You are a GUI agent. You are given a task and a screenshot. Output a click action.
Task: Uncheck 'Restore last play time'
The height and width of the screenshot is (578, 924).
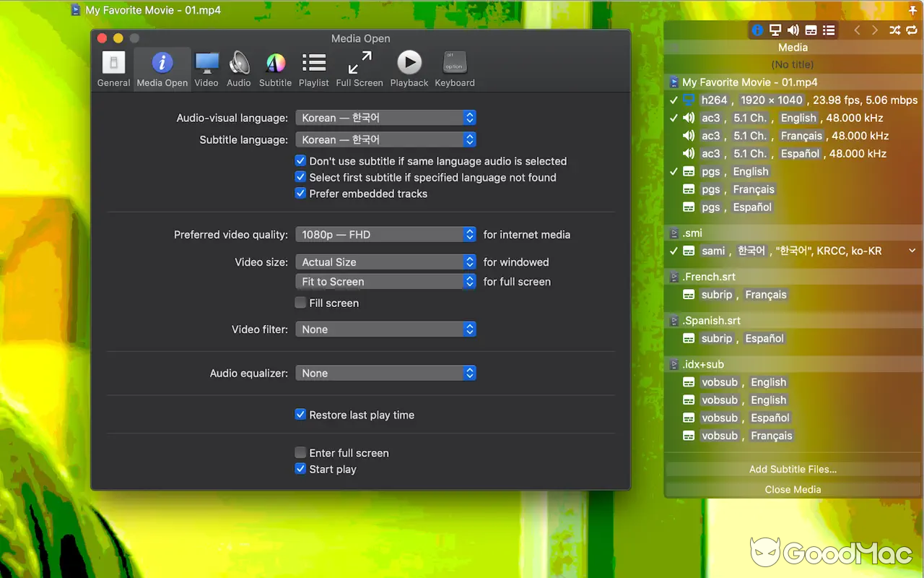300,414
